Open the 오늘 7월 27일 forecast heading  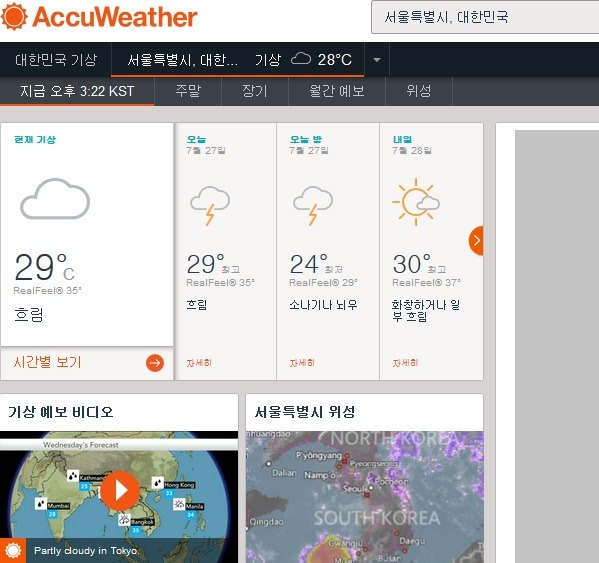(x=206, y=145)
